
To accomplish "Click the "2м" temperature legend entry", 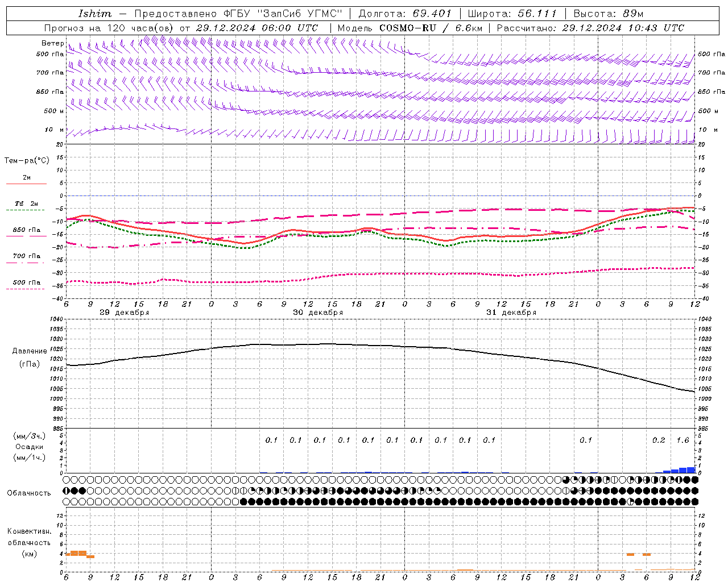I will point(27,178).
